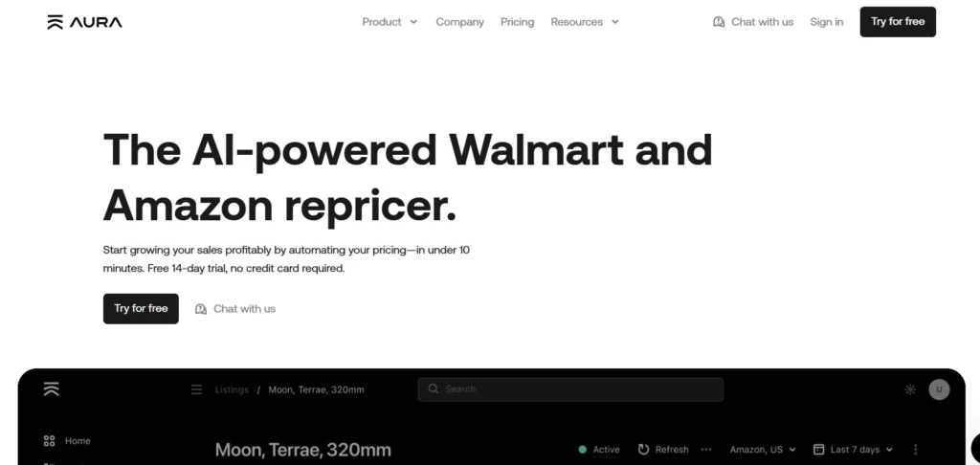The image size is (980, 465).
Task: Click the calendar icon beside 'Last 7 days'
Action: pos(818,450)
